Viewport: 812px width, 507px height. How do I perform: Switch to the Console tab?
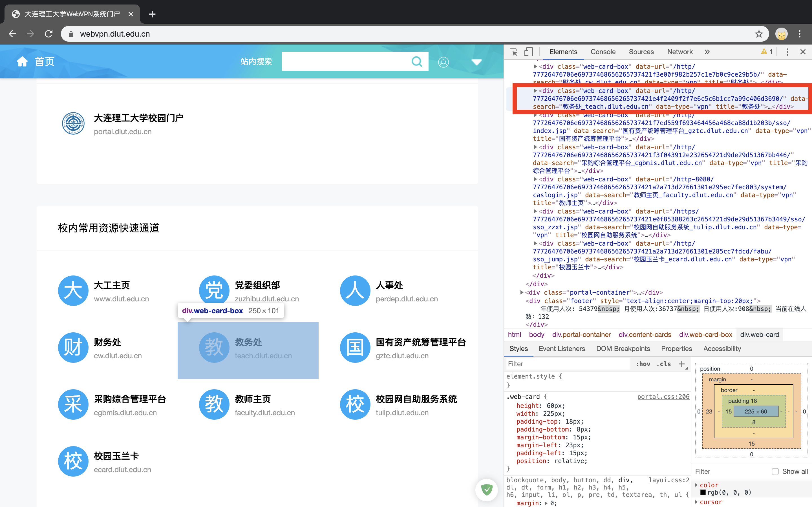(603, 52)
